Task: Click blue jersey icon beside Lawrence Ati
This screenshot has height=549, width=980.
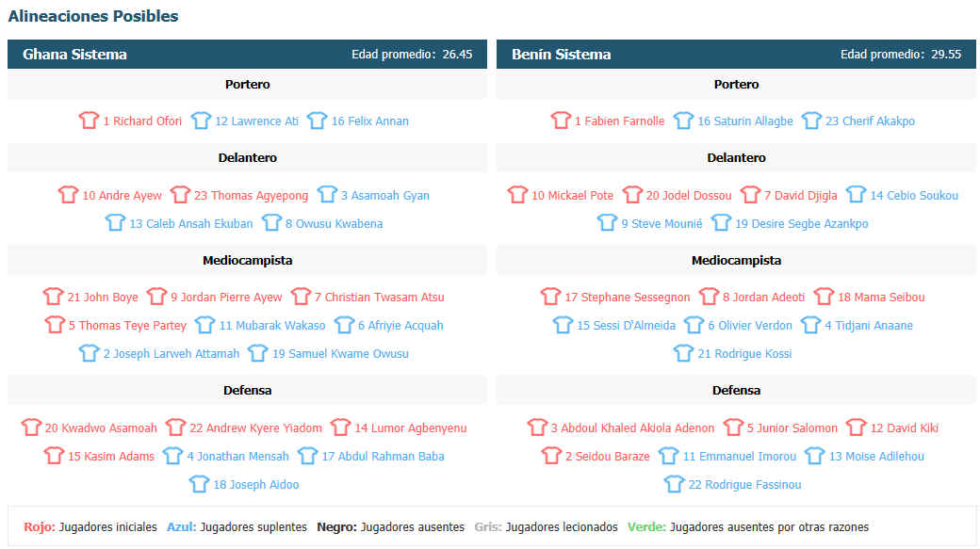Action: pos(201,120)
